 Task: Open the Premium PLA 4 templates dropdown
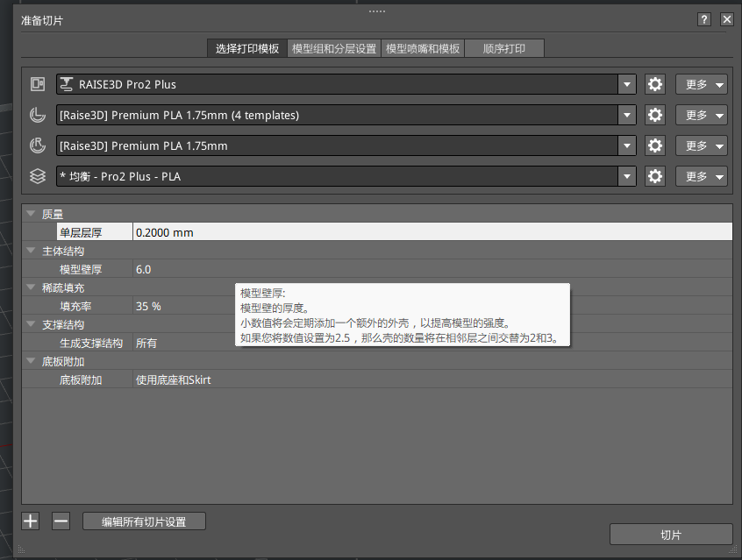tap(627, 115)
